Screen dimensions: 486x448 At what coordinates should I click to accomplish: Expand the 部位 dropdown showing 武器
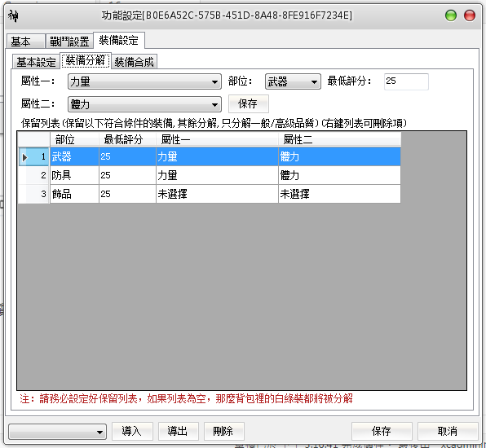pos(293,81)
